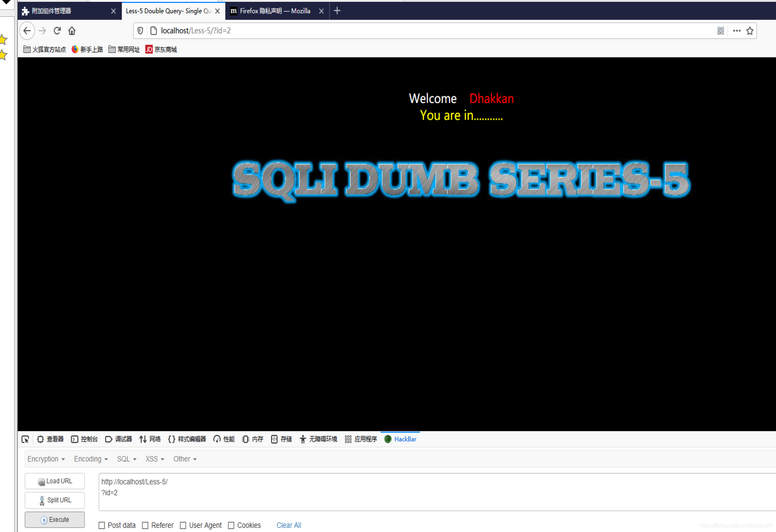Click the Clear All link
776x532 pixels.
pos(289,525)
